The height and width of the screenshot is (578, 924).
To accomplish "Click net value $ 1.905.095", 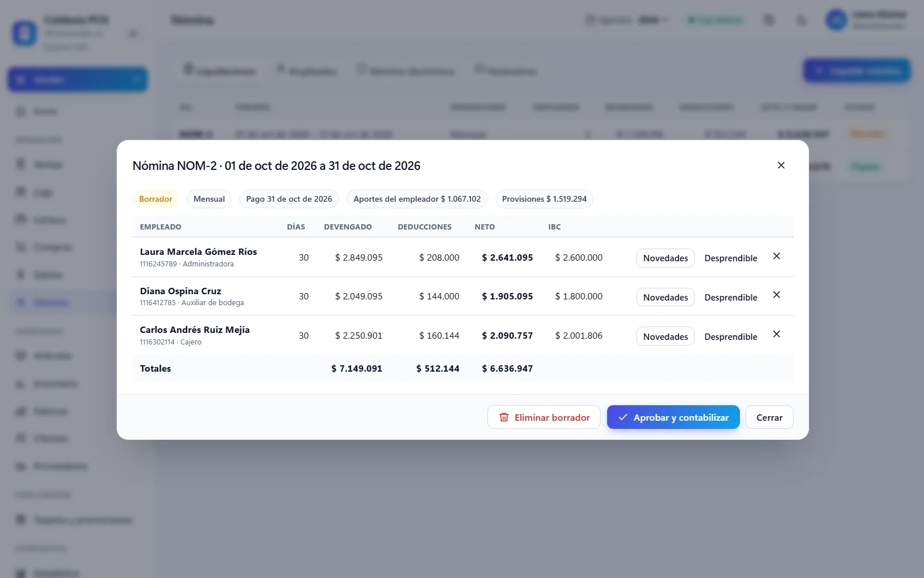I will click(x=507, y=296).
